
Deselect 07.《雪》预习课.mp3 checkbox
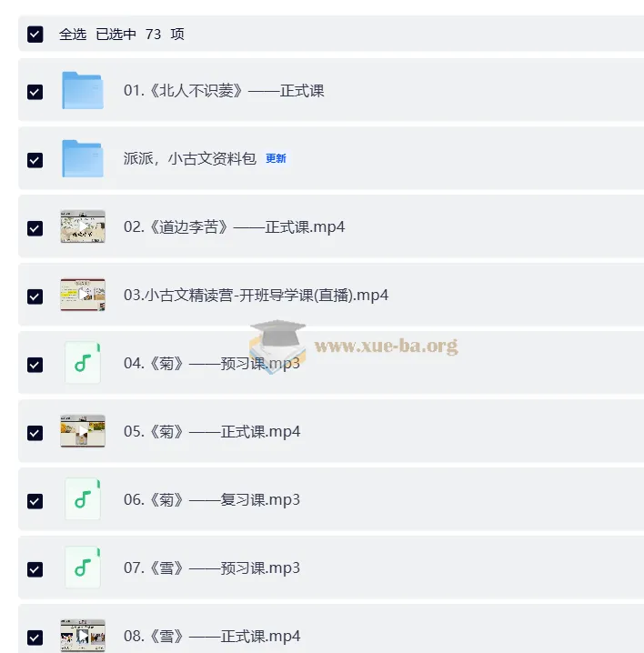click(x=35, y=569)
